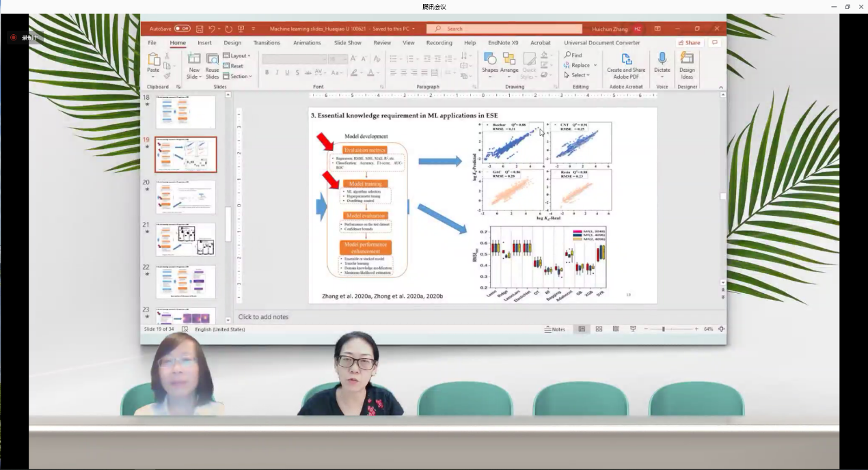Switch to Slide Sorter view

[x=599, y=329]
